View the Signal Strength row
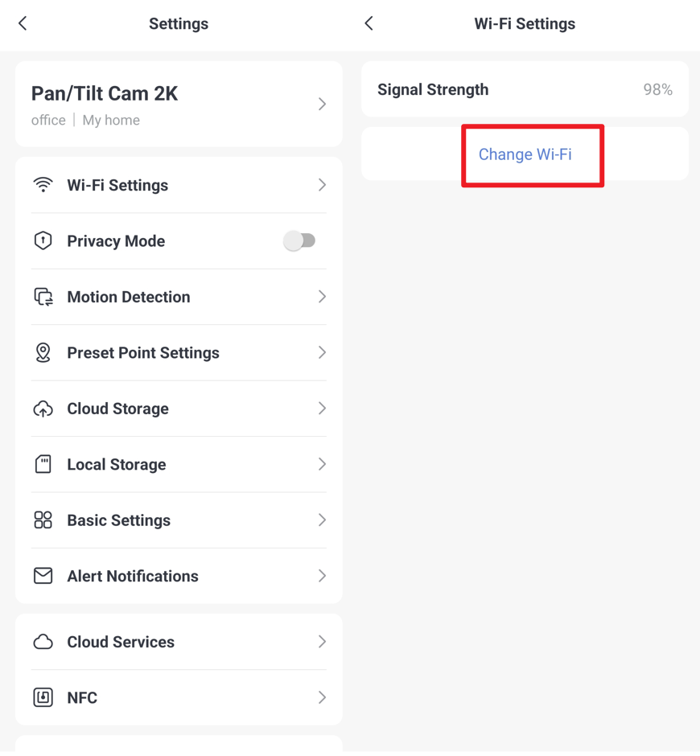This screenshot has width=700, height=756. coord(525,89)
